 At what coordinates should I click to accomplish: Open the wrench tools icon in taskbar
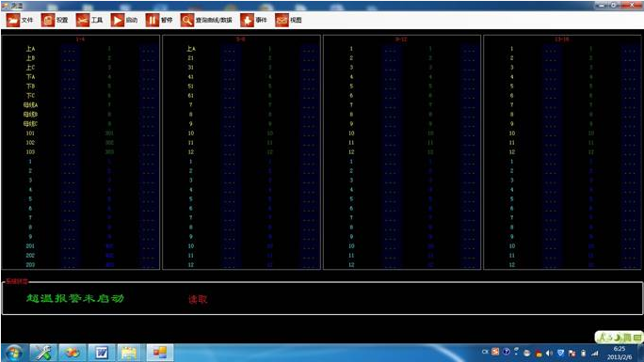(x=42, y=353)
